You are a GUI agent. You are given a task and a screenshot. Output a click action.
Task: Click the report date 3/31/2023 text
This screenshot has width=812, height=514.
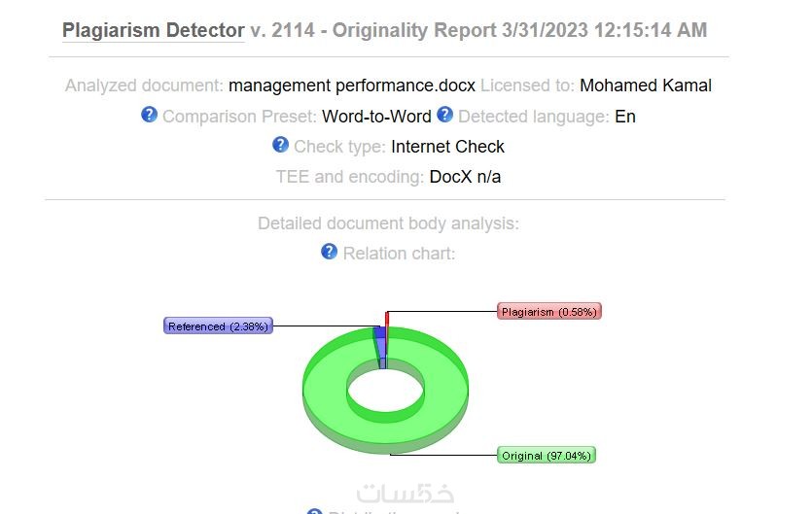pyautogui.click(x=544, y=30)
